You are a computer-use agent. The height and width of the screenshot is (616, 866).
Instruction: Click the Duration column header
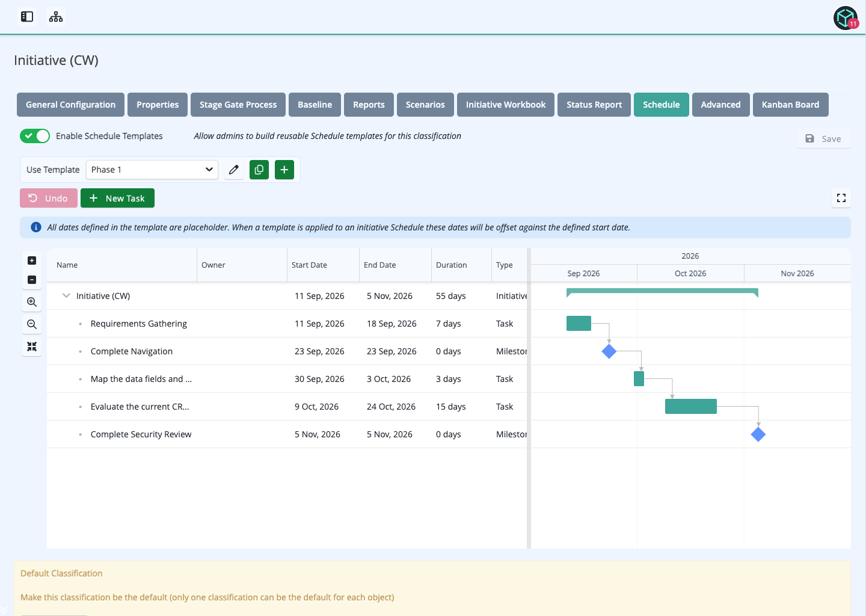[461, 265]
